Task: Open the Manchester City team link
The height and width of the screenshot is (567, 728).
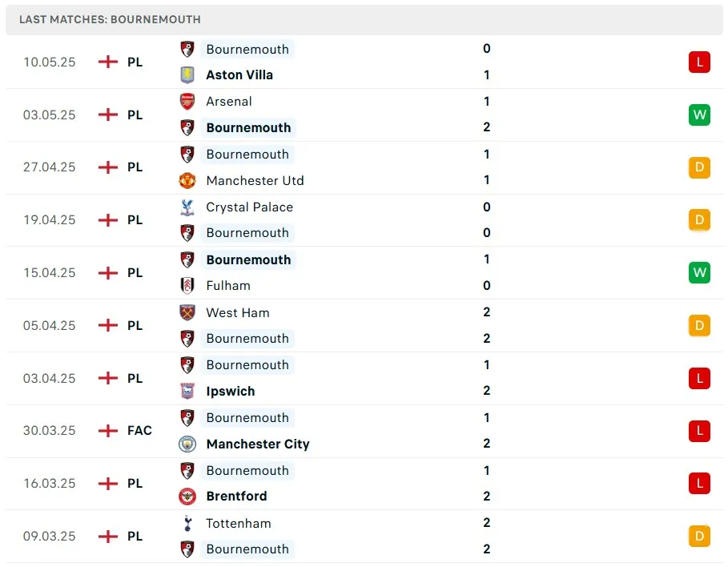Action: 257,444
